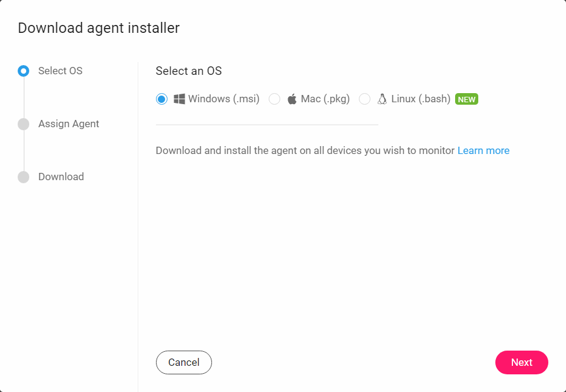Click the Mac (.pkg) label text
Image resolution: width=566 pixels, height=392 pixels.
coord(324,99)
